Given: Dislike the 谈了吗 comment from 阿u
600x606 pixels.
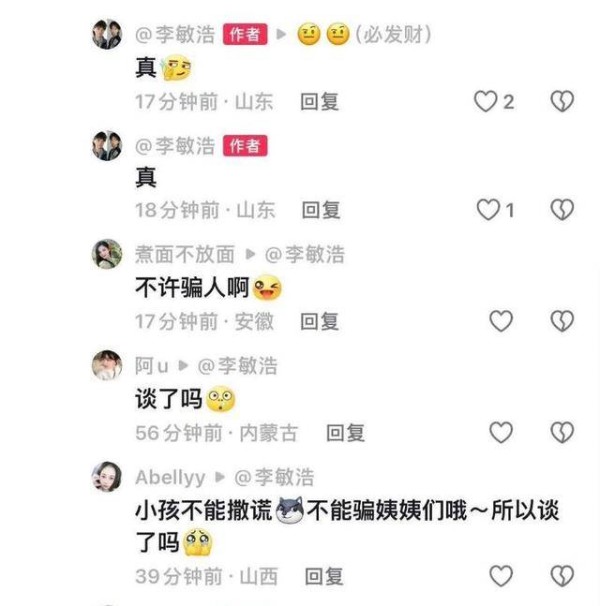Looking at the screenshot, I should pyautogui.click(x=562, y=432).
